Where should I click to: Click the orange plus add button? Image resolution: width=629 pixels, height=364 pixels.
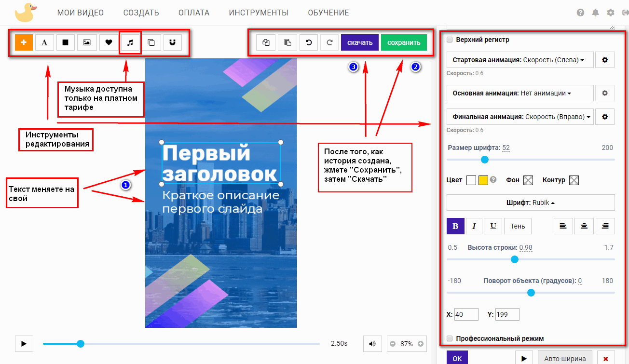[x=24, y=42]
